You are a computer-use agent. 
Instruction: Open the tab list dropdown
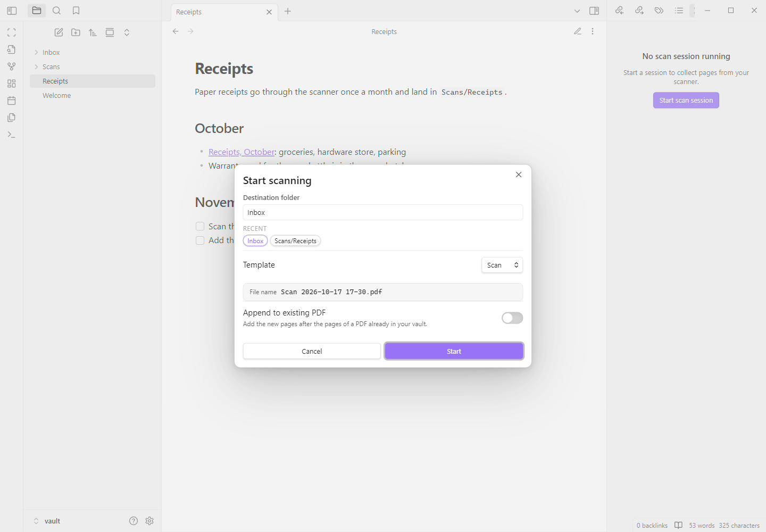(577, 11)
